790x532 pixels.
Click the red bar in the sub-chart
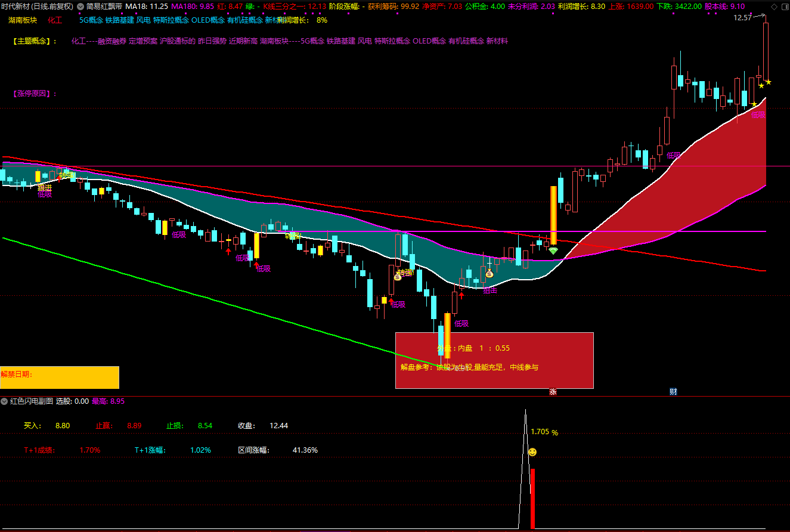click(532, 499)
